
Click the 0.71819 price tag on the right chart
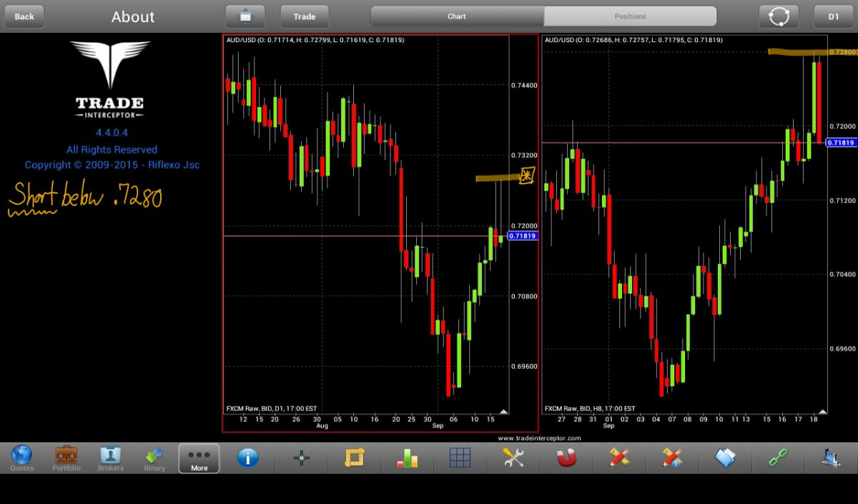pyautogui.click(x=841, y=142)
